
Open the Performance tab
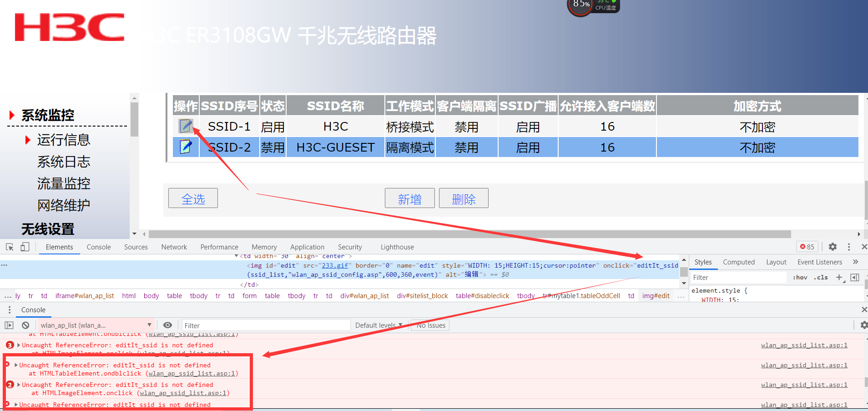tap(219, 247)
